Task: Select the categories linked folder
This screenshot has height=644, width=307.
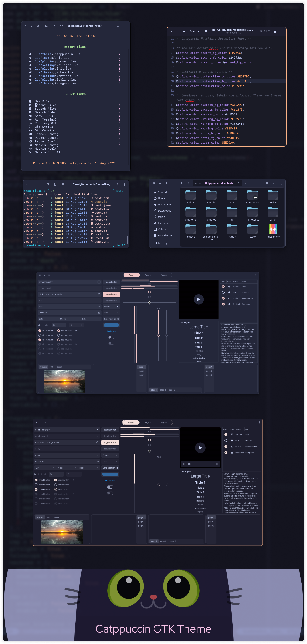Action: 252,197
